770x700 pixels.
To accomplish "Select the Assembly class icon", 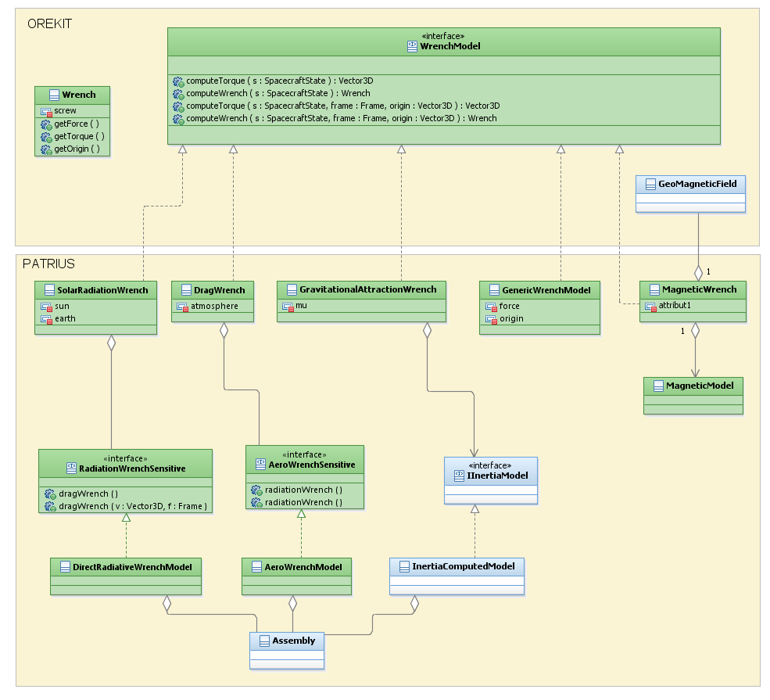I will click(263, 641).
